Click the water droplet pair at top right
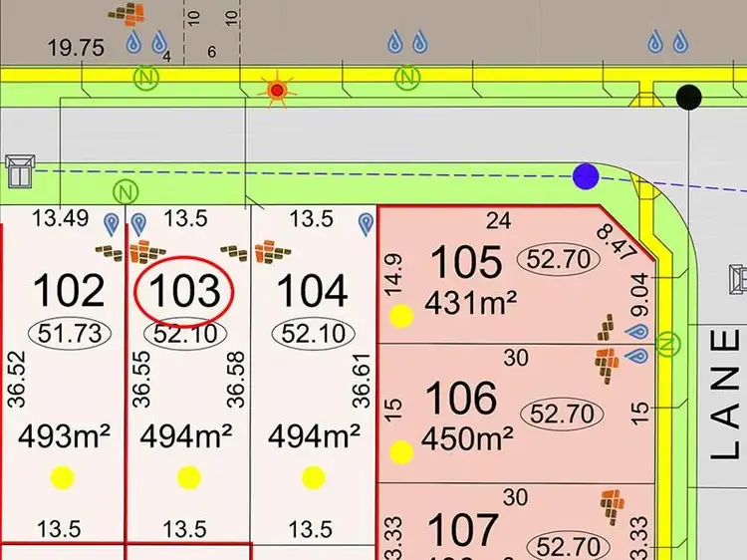This screenshot has width=747, height=560. point(666,42)
